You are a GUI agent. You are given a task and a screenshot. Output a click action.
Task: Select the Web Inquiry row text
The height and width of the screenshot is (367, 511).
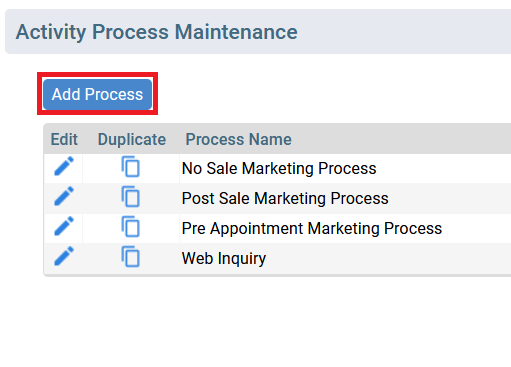point(224,258)
